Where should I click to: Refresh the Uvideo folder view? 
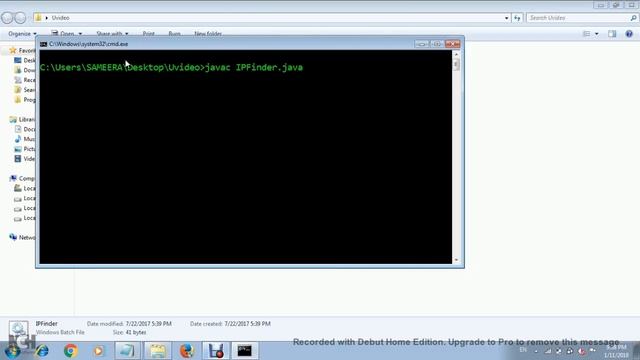point(517,18)
